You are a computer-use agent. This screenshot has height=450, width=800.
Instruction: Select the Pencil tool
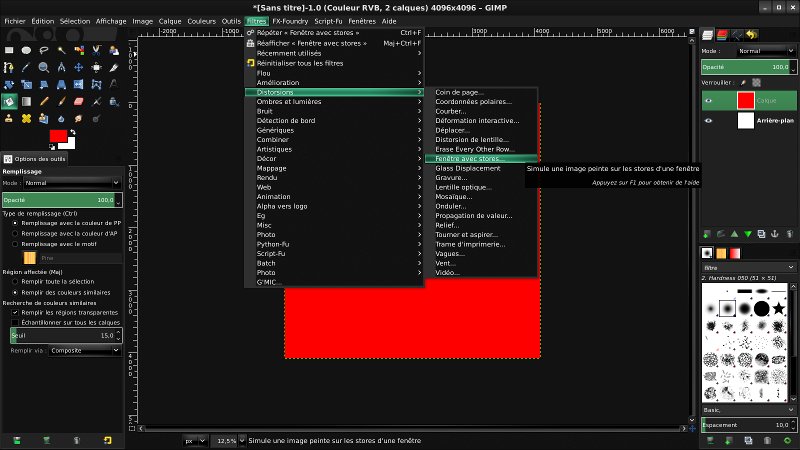tap(44, 102)
